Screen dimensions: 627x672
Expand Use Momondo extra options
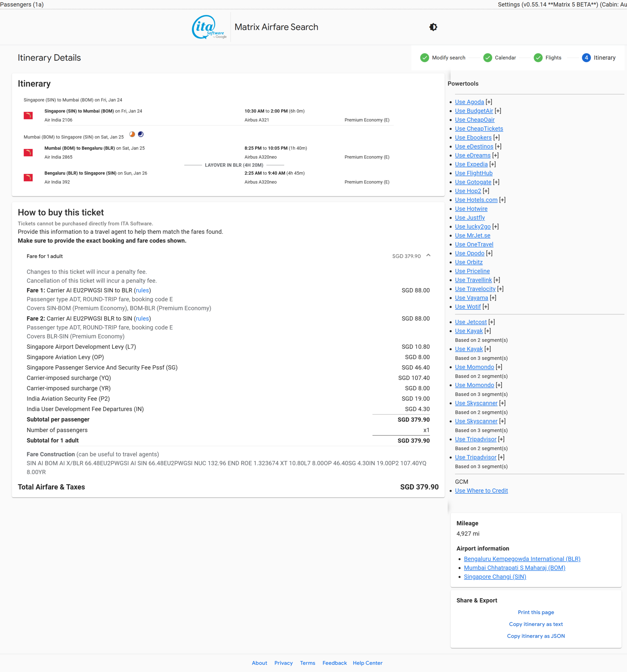click(500, 367)
